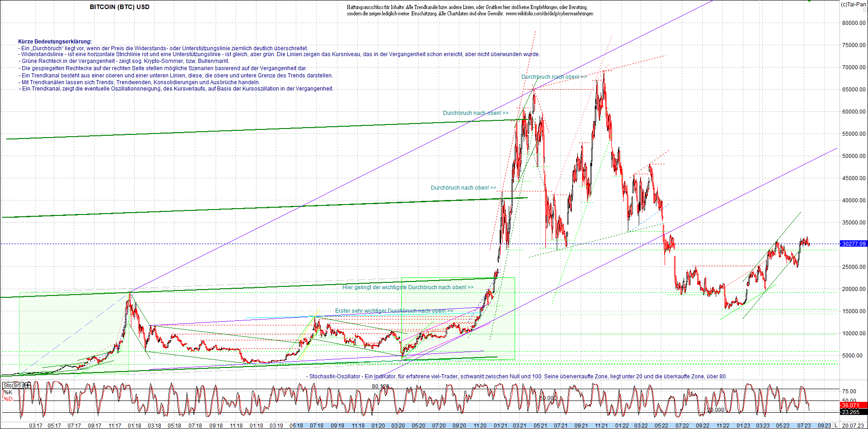
Task: Select the 07.23 date axis label
Action: click(804, 426)
